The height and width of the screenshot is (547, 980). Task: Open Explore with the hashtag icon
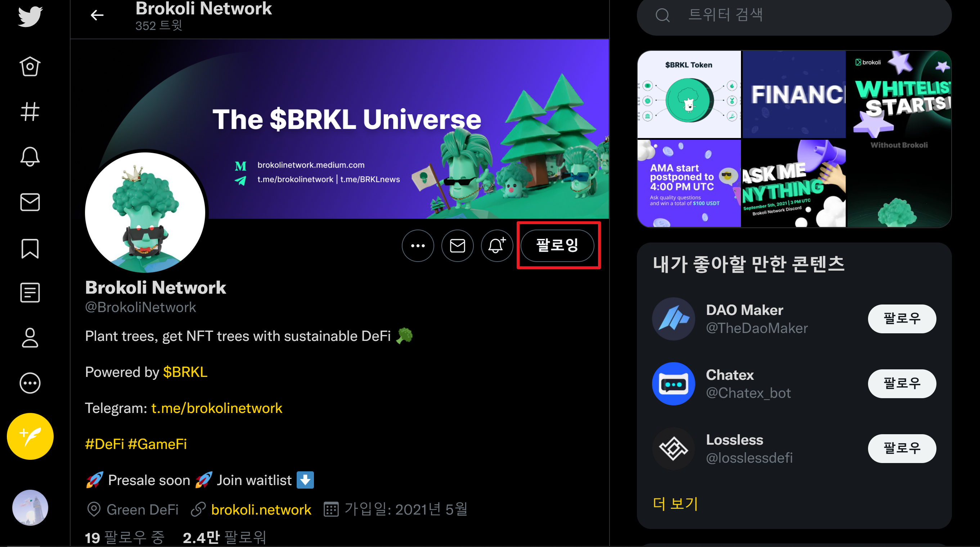click(x=30, y=112)
